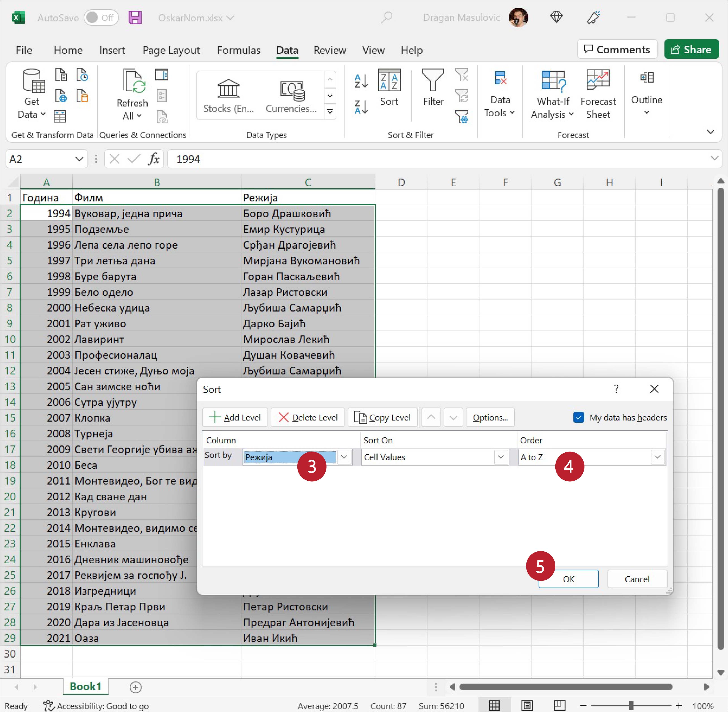Switch to the Review tab

coord(329,50)
